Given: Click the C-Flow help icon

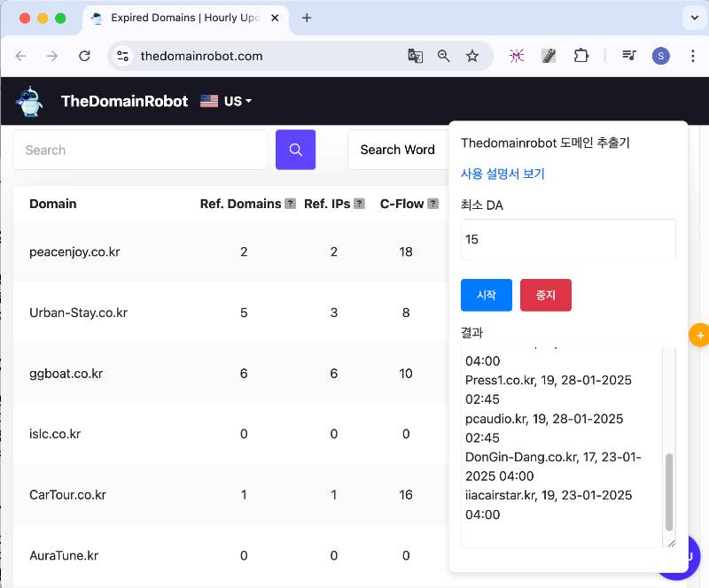Looking at the screenshot, I should point(432,204).
